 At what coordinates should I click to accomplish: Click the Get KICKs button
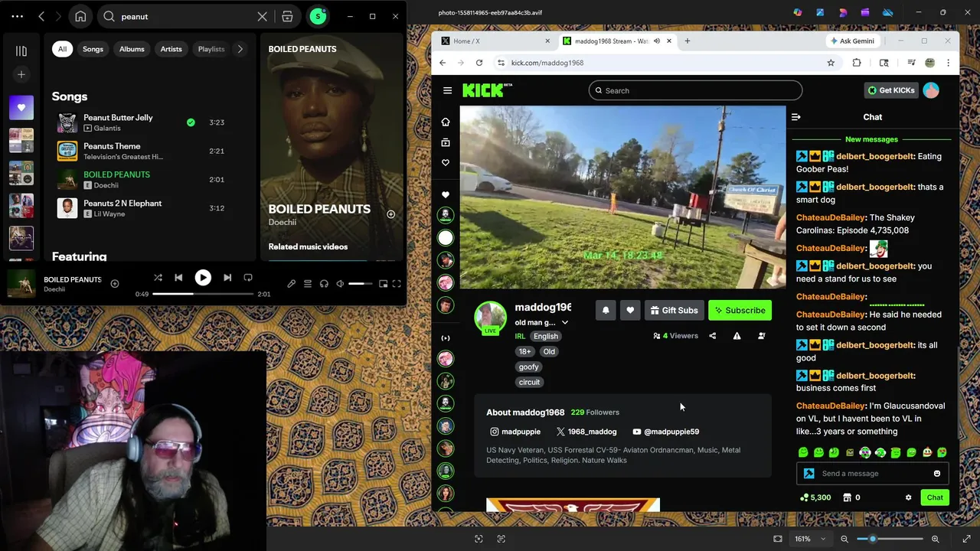891,90
